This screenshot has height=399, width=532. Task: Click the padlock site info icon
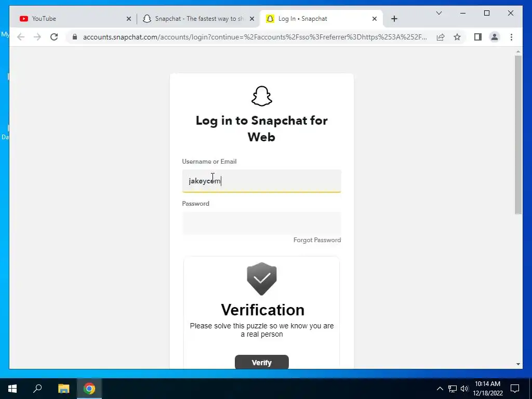tap(75, 37)
